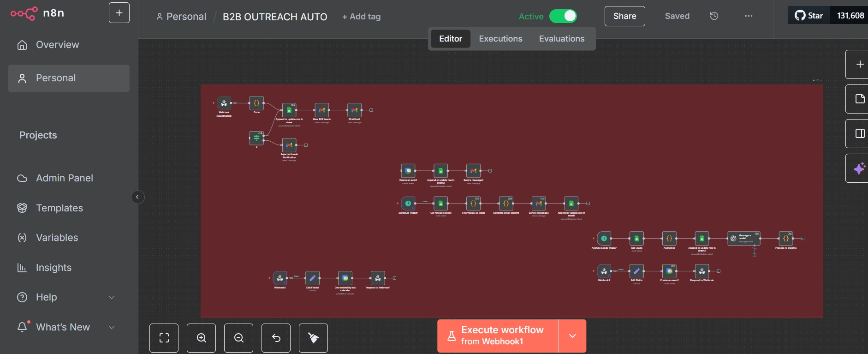Click the GitHub Star button
The height and width of the screenshot is (354, 868).
click(809, 15)
